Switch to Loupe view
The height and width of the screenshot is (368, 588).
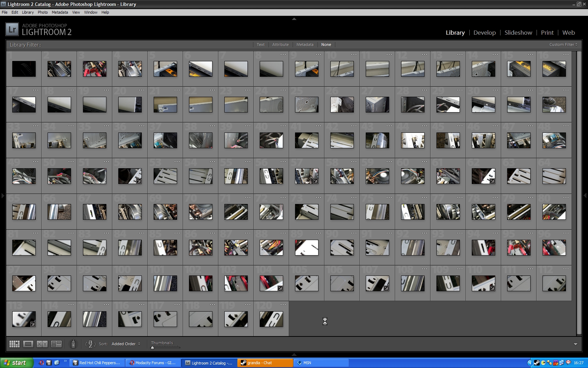(x=28, y=344)
